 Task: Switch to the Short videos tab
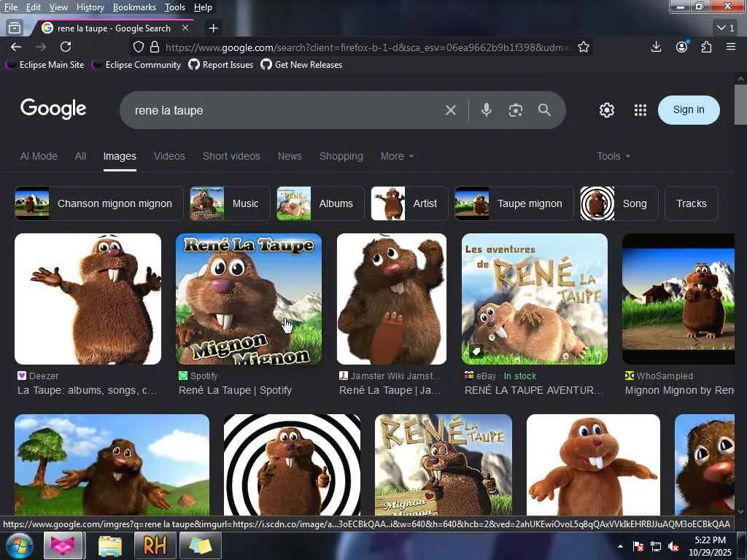coord(231,156)
